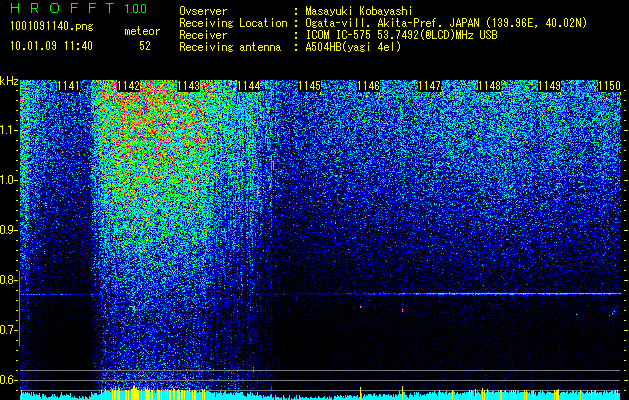The image size is (629, 400).
Task: Click the 1.1 frequency axis label
Action: tap(8, 130)
